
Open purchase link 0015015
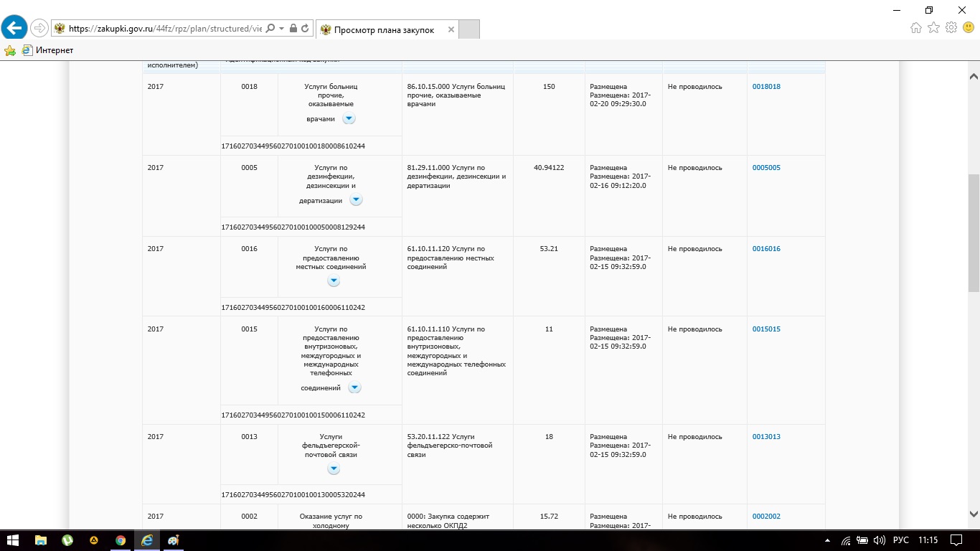tap(766, 329)
